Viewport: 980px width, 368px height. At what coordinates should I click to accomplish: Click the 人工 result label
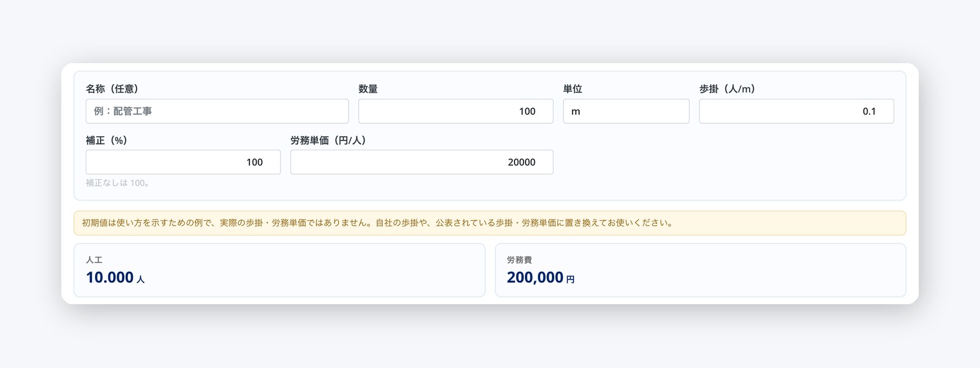[x=94, y=260]
